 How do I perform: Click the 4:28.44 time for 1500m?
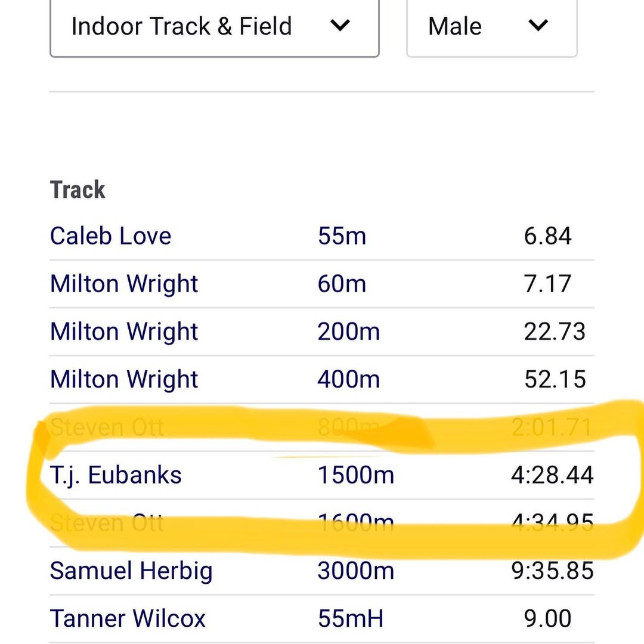[552, 475]
